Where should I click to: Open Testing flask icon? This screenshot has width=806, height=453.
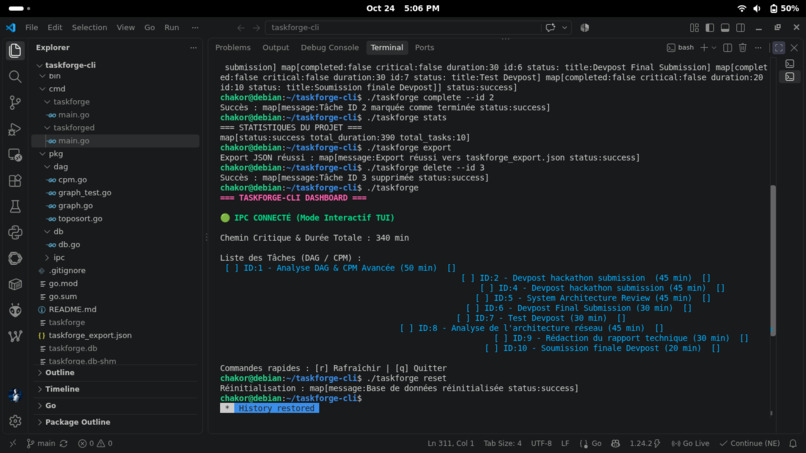coord(15,206)
